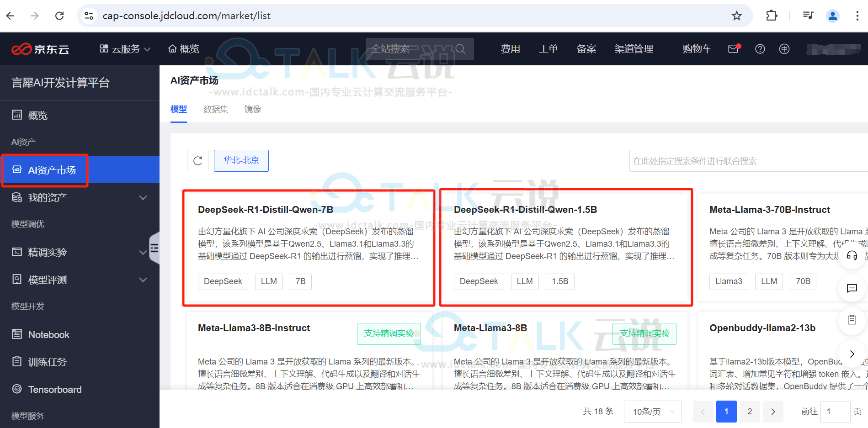Switch to the 数据集 tab

216,109
